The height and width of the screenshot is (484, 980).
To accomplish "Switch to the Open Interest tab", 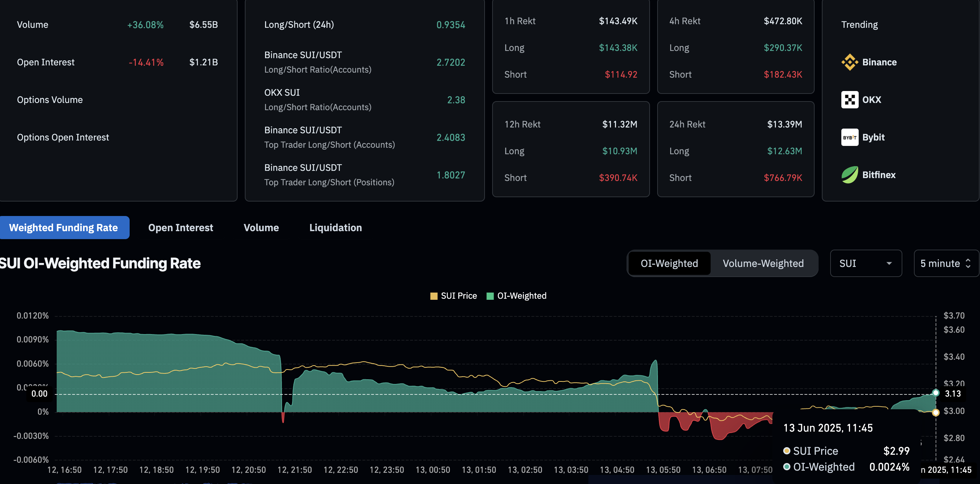I will coord(180,228).
